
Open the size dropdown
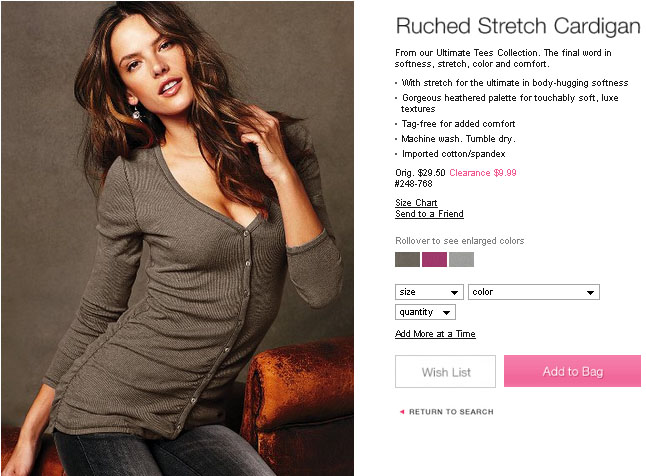click(429, 292)
